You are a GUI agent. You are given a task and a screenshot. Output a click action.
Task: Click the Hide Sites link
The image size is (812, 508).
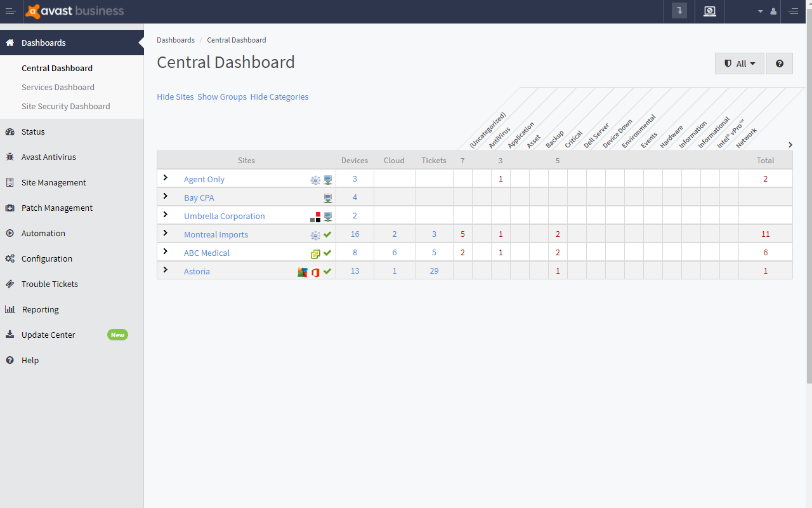(175, 97)
